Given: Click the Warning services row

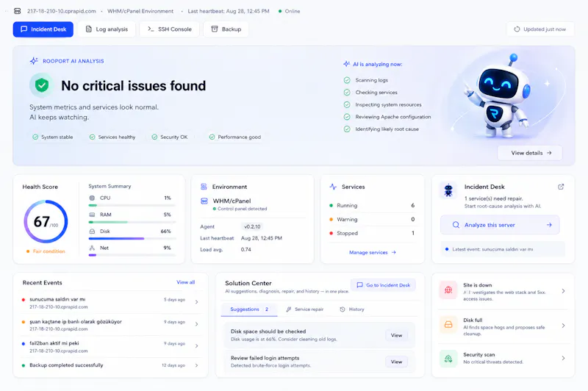Looking at the screenshot, I should pos(372,219).
